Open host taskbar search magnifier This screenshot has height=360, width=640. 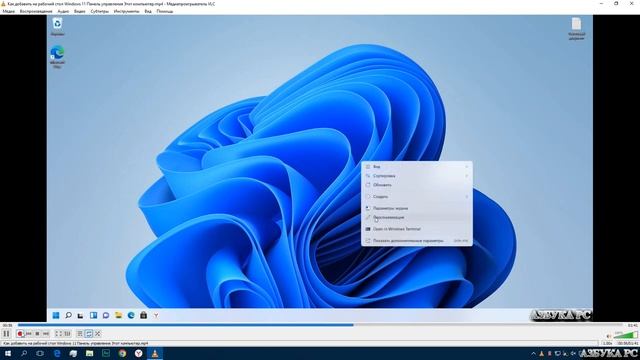[24, 353]
